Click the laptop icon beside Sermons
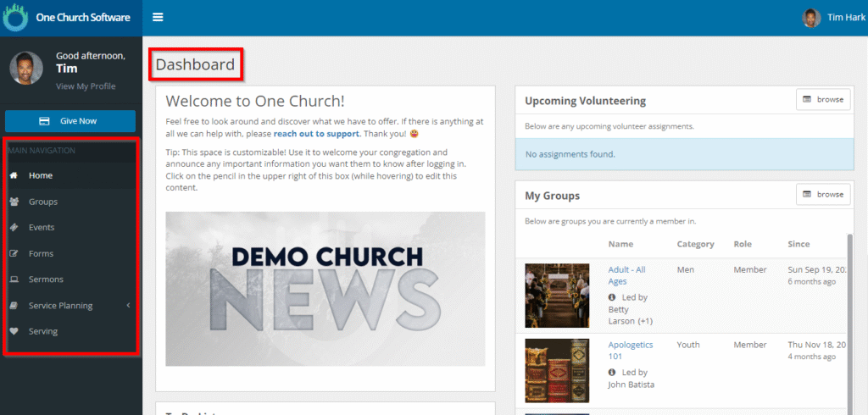 tap(14, 279)
